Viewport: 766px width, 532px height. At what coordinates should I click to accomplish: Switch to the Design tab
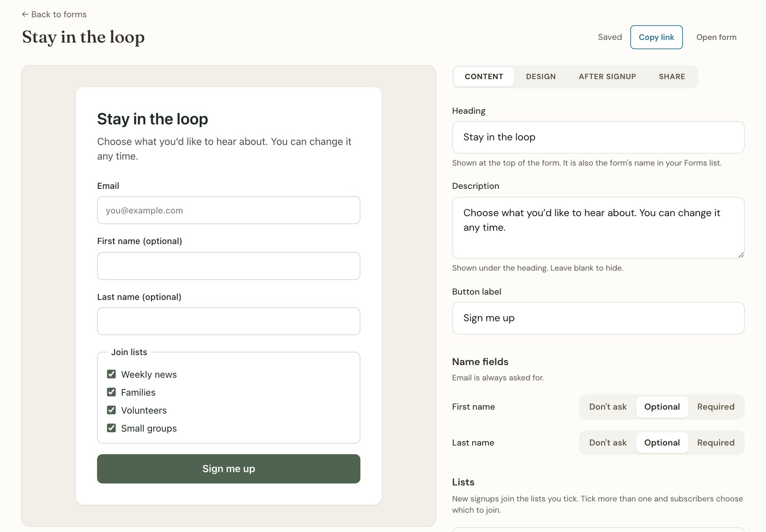tap(541, 77)
